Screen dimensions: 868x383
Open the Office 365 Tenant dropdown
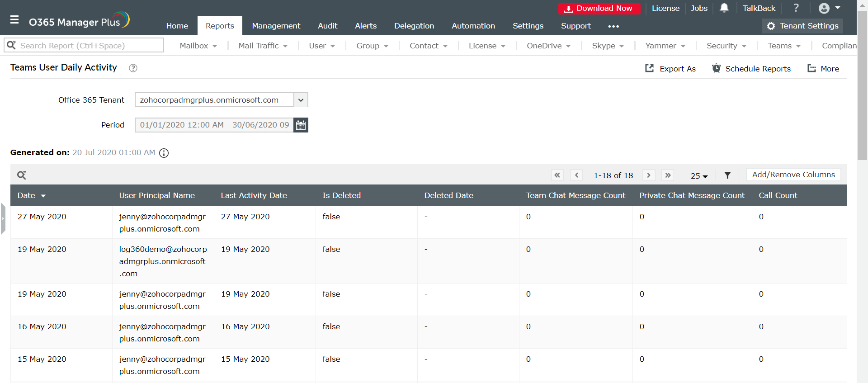coord(222,100)
